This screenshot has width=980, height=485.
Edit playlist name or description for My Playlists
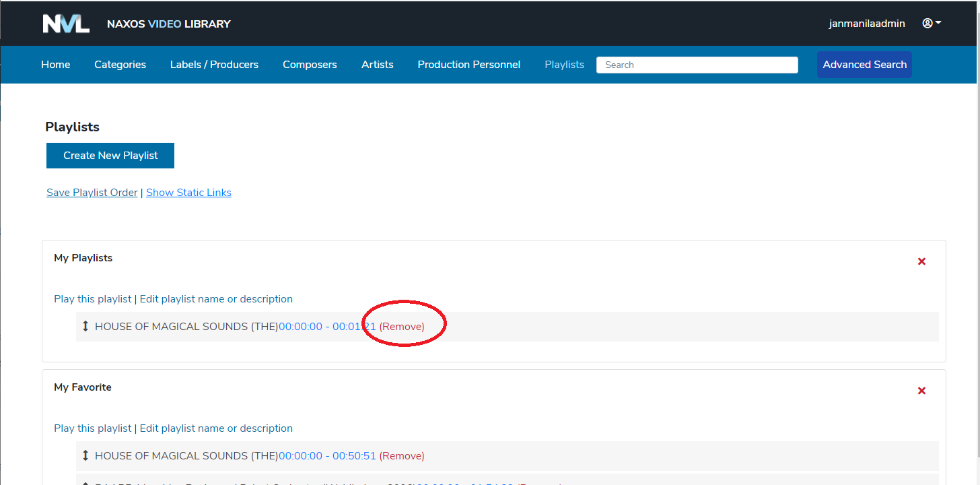(216, 299)
